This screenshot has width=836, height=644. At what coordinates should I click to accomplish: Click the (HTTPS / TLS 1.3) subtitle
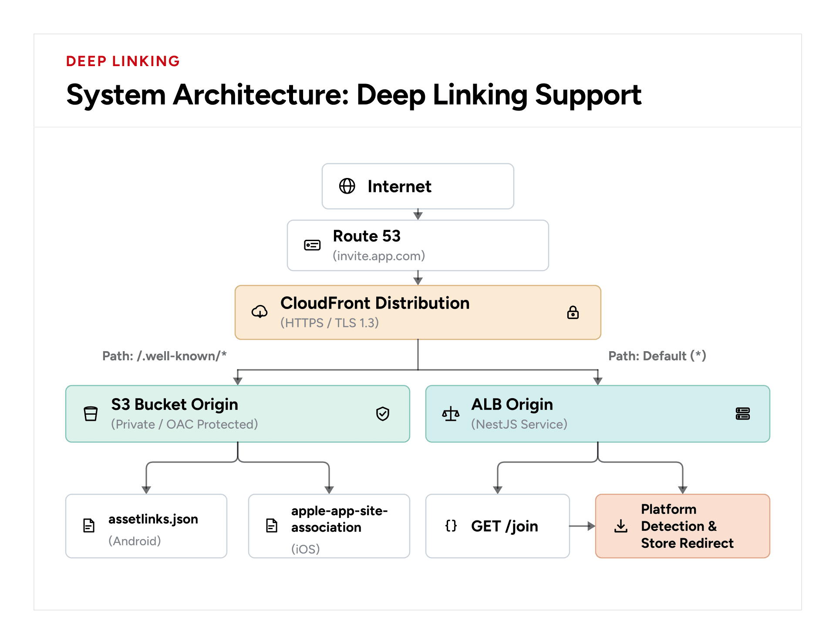tap(330, 322)
